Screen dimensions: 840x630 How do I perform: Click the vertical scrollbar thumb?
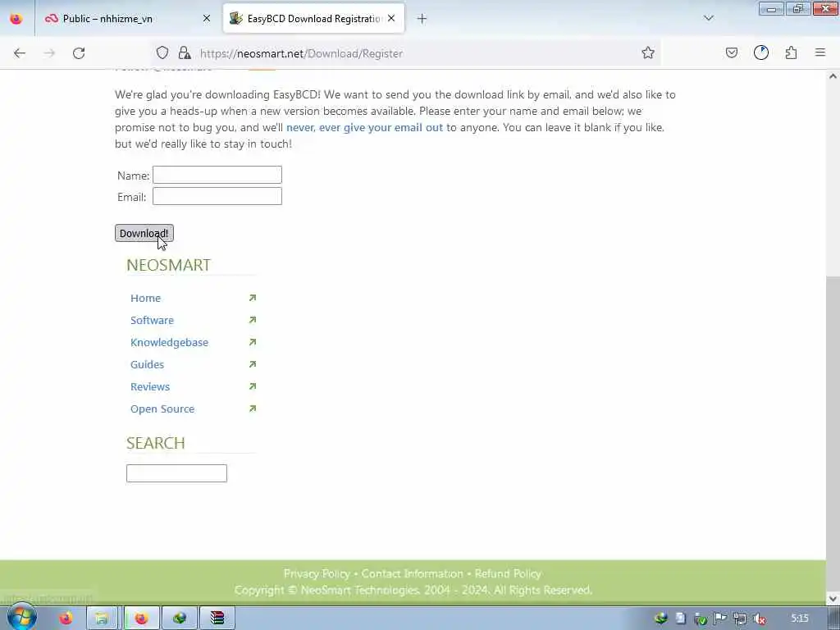pos(833,432)
